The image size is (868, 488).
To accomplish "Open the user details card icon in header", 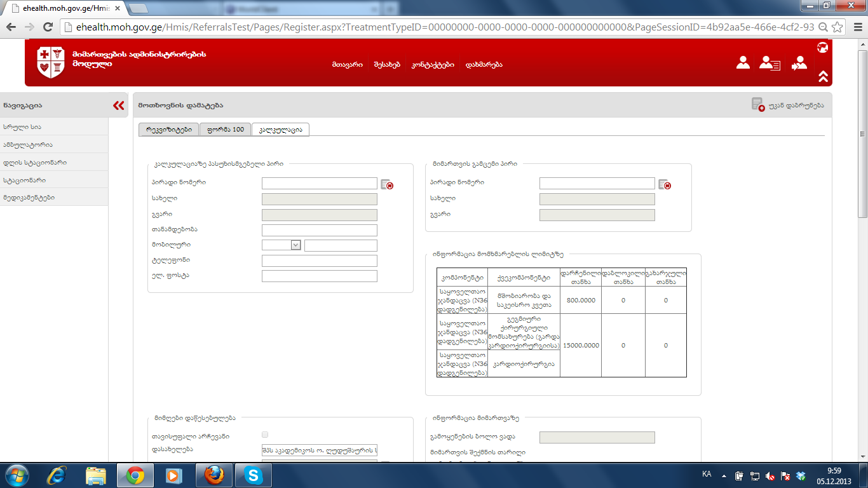I will tap(770, 63).
